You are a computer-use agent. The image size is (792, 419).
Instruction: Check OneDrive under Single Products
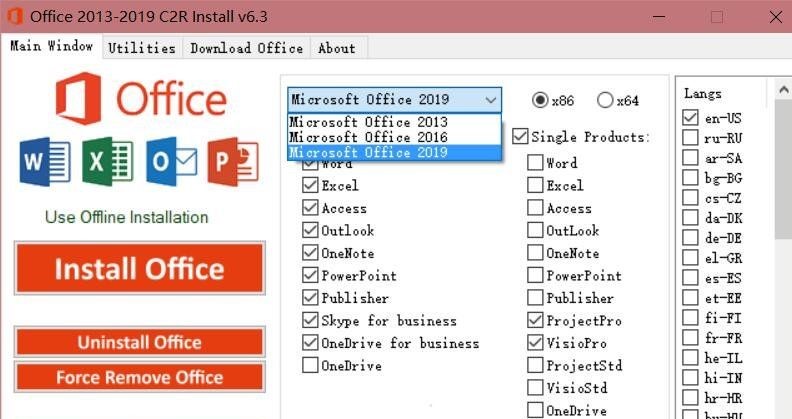pos(535,410)
